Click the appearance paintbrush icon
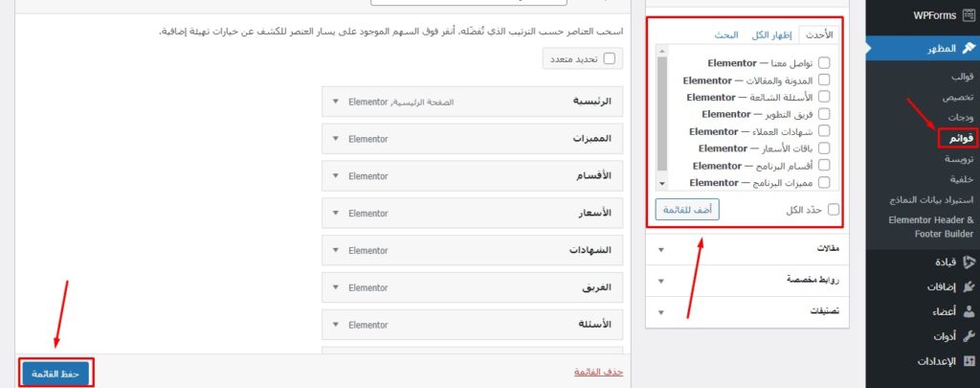 tap(968, 48)
